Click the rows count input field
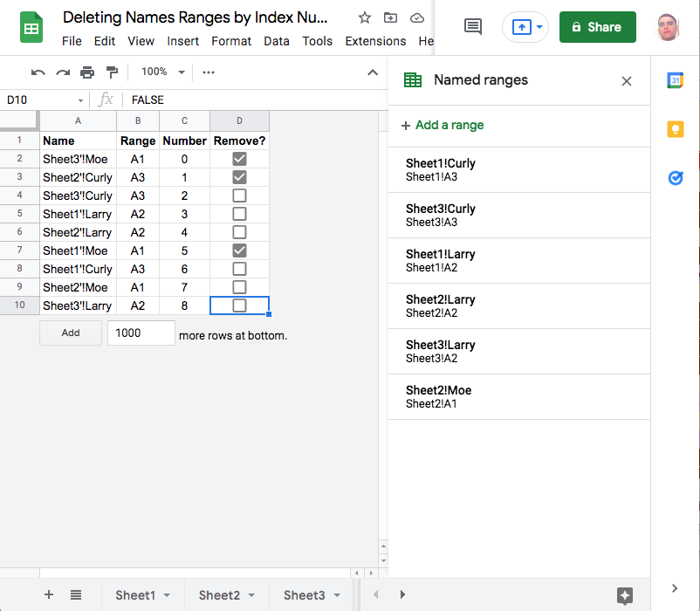 point(141,333)
